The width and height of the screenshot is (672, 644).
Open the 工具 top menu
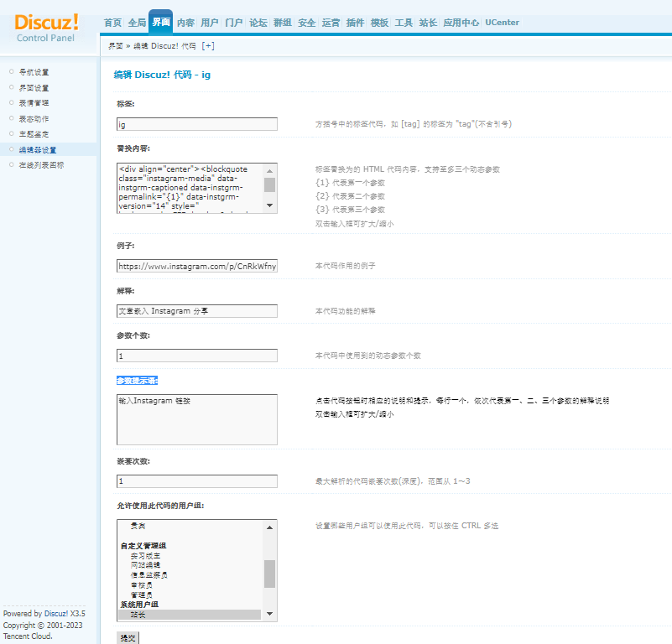click(404, 23)
